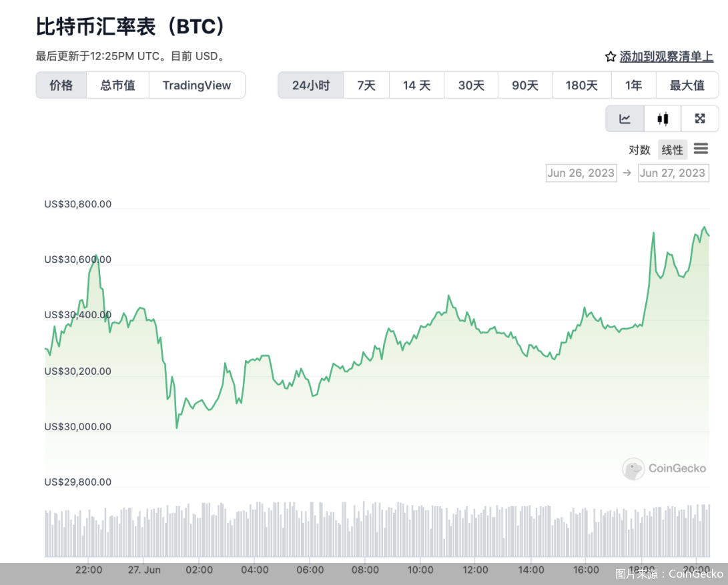
Task: Open the Jun 26, 2023 date picker
Action: click(x=581, y=172)
